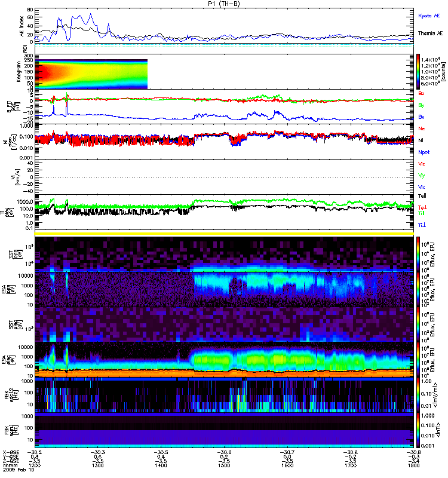Image resolution: width=448 pixels, height=478 pixels.
Task: Click the Keogram counts color bar
Action: pos(418,72)
